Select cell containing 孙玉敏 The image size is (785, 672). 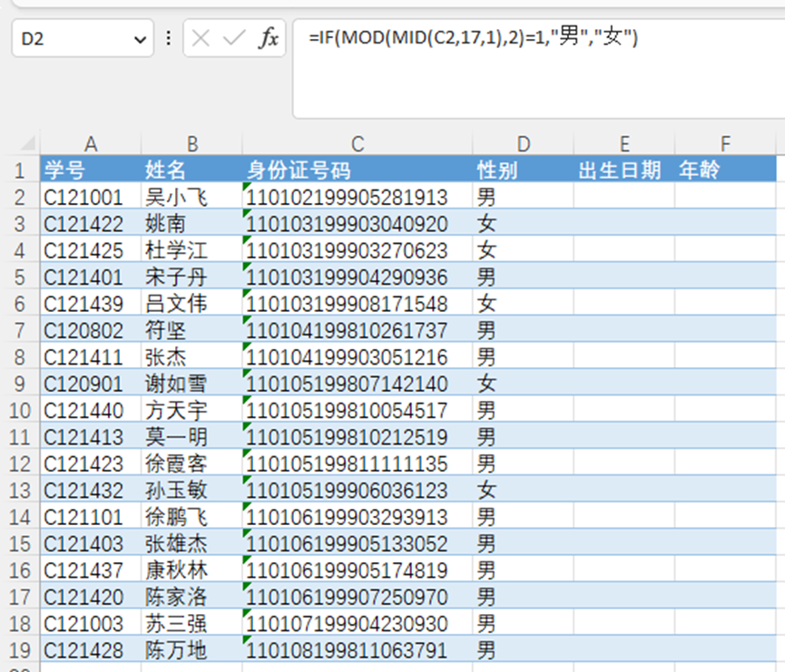click(191, 491)
